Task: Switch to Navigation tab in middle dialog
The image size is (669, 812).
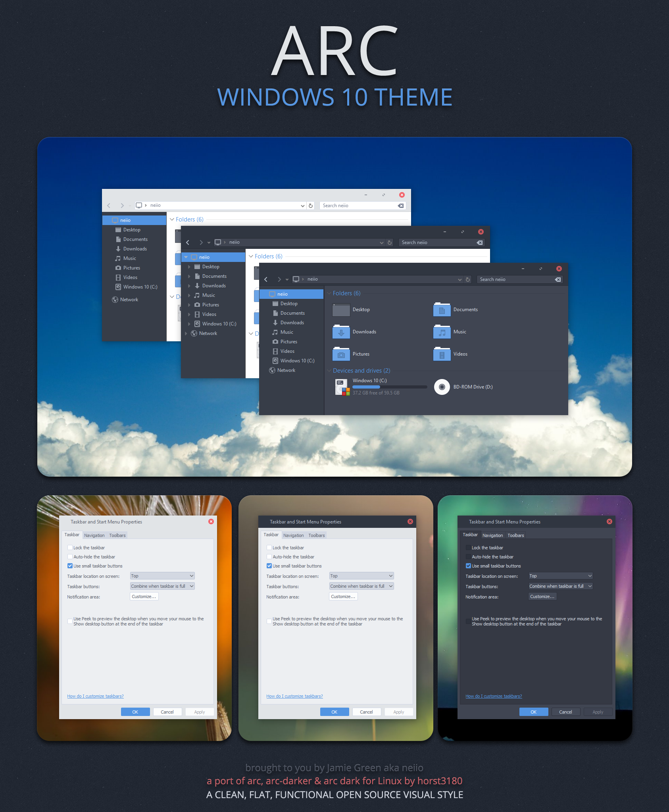Action: [x=294, y=535]
